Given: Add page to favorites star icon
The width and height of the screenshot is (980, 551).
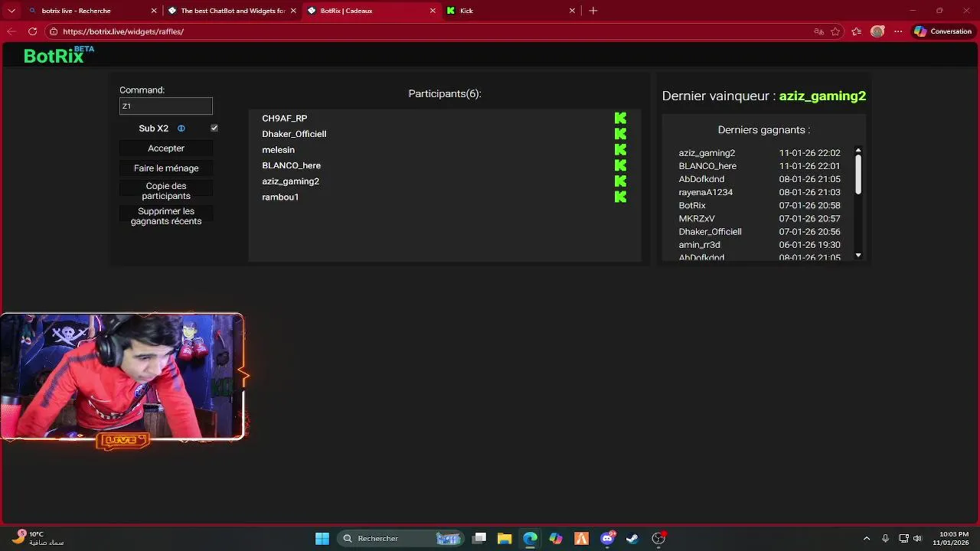Looking at the screenshot, I should tap(835, 31).
